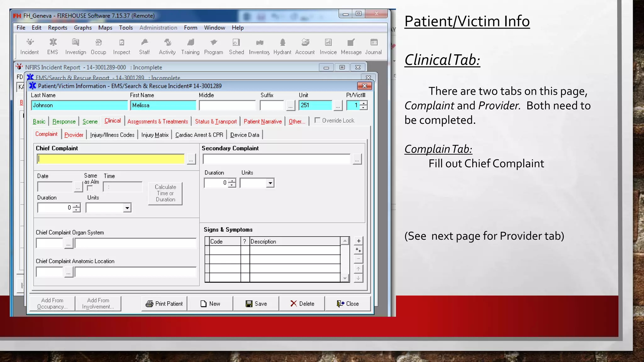644x362 pixels.
Task: Open the Training toolbar icon
Action: [x=190, y=47]
